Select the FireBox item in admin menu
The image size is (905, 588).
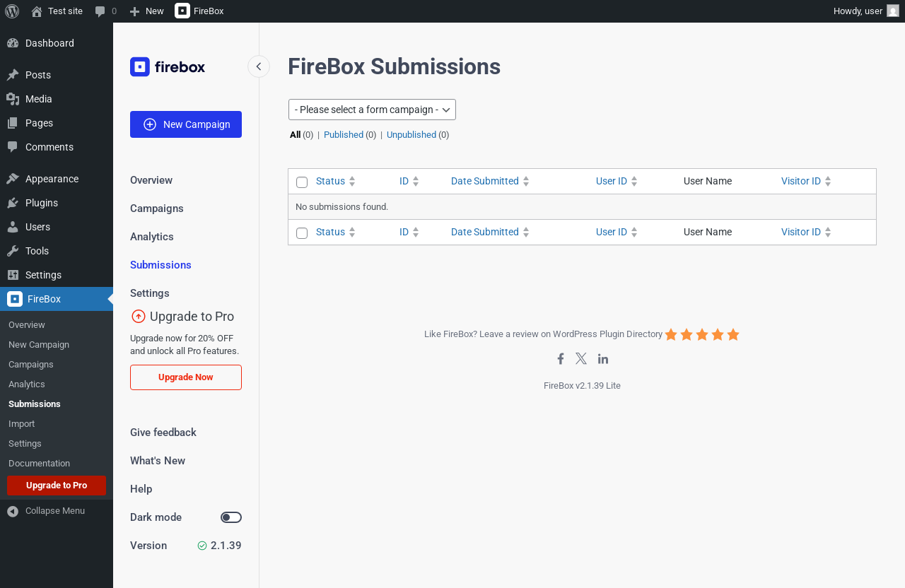pos(57,299)
